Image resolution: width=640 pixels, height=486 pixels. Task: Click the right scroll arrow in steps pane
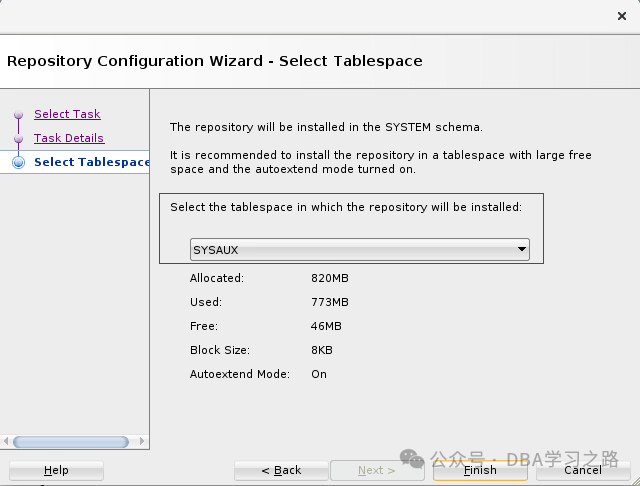(x=143, y=442)
